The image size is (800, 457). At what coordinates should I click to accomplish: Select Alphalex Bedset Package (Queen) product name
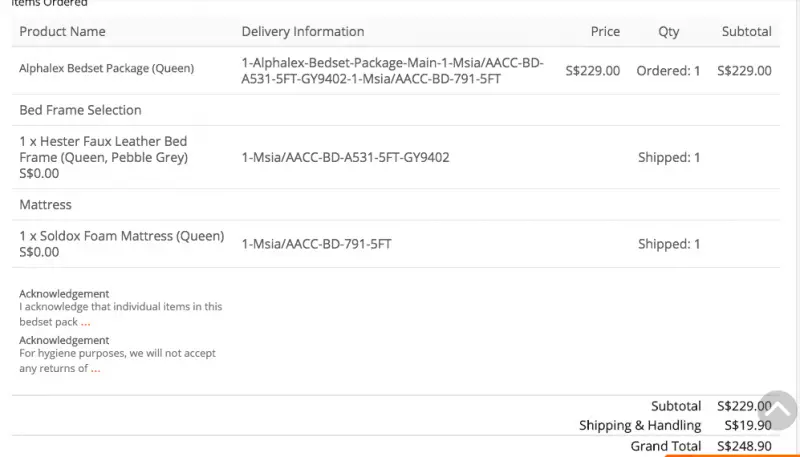107,68
